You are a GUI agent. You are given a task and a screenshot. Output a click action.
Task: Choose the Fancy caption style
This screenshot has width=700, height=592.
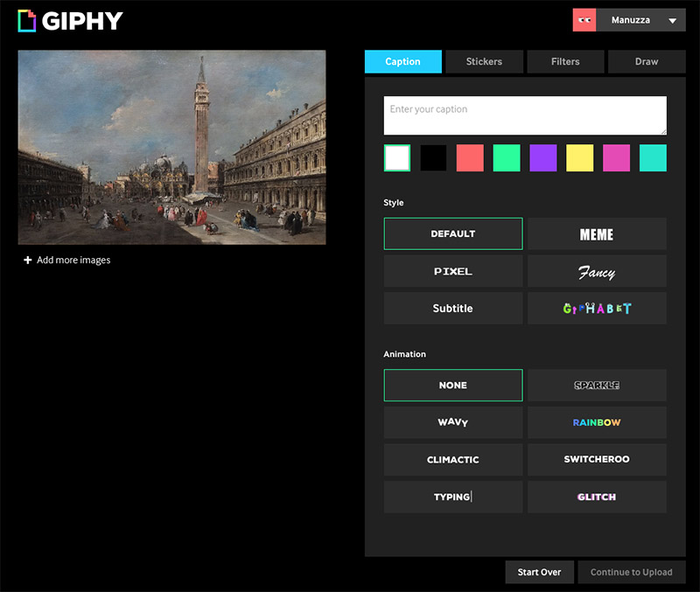click(x=597, y=271)
